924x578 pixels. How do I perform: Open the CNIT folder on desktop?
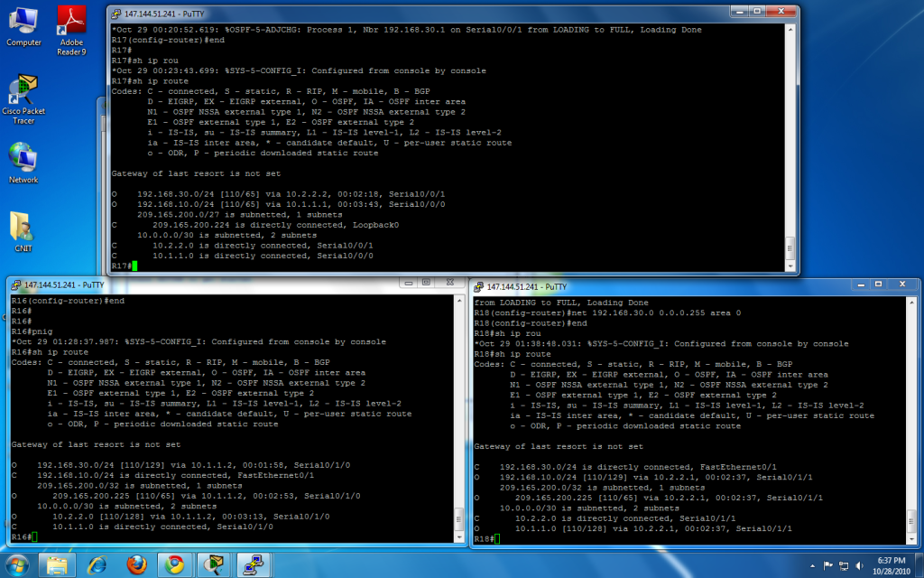[23, 228]
